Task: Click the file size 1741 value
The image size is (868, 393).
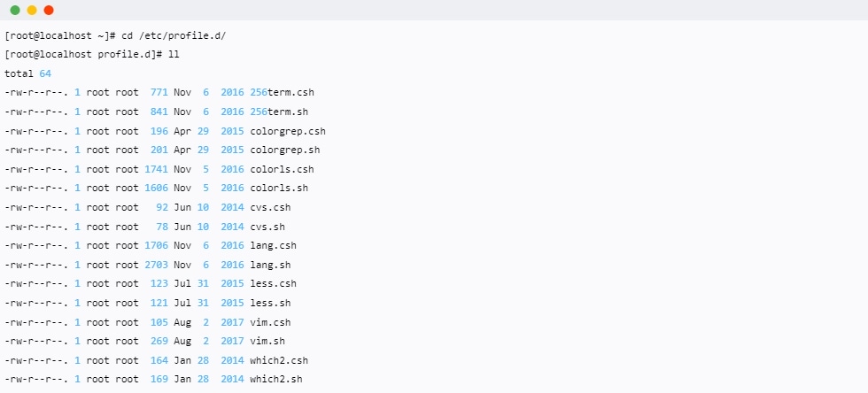Action: pyautogui.click(x=156, y=169)
